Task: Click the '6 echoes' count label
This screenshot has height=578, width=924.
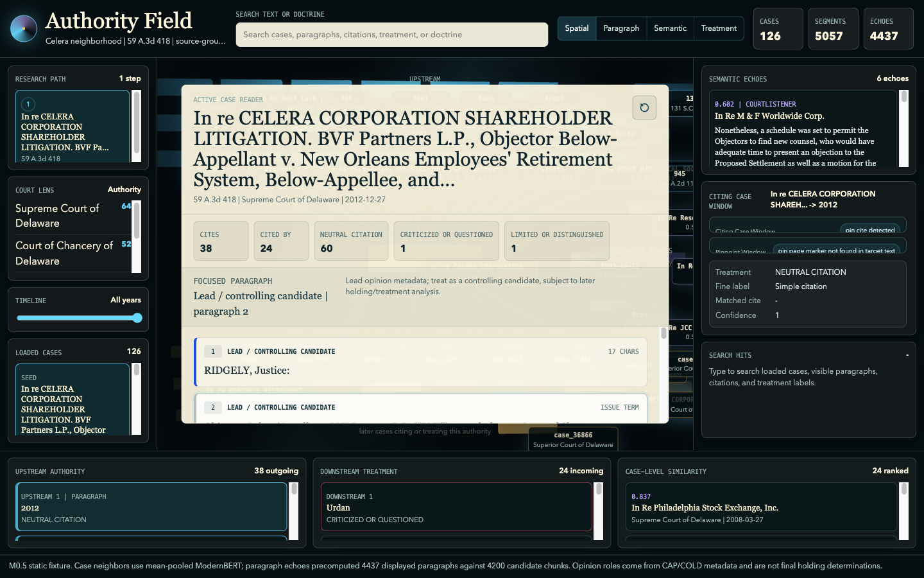Action: coord(893,78)
